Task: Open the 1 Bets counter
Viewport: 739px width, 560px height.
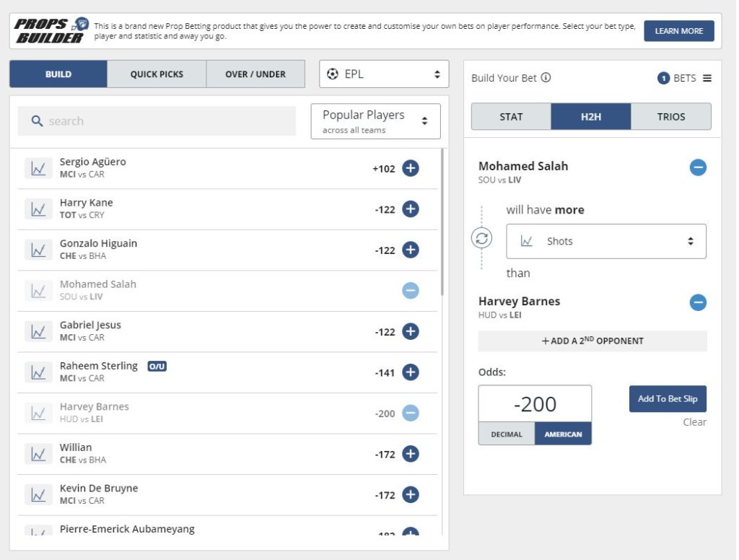Action: click(x=677, y=78)
